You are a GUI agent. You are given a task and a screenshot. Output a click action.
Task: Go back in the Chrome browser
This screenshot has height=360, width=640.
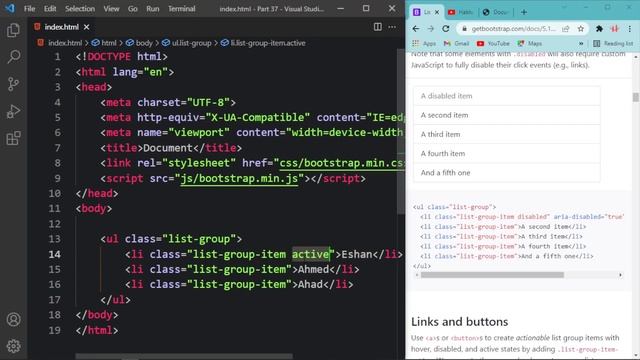416,29
